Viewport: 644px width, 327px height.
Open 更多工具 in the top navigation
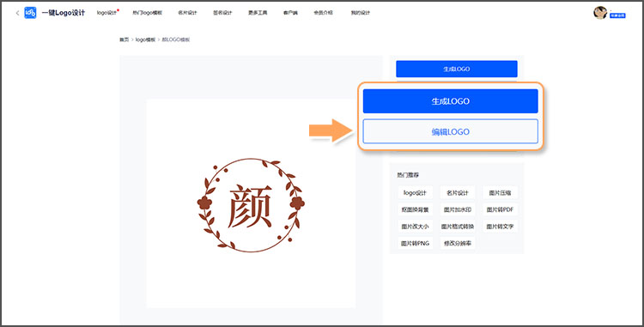[x=258, y=13]
